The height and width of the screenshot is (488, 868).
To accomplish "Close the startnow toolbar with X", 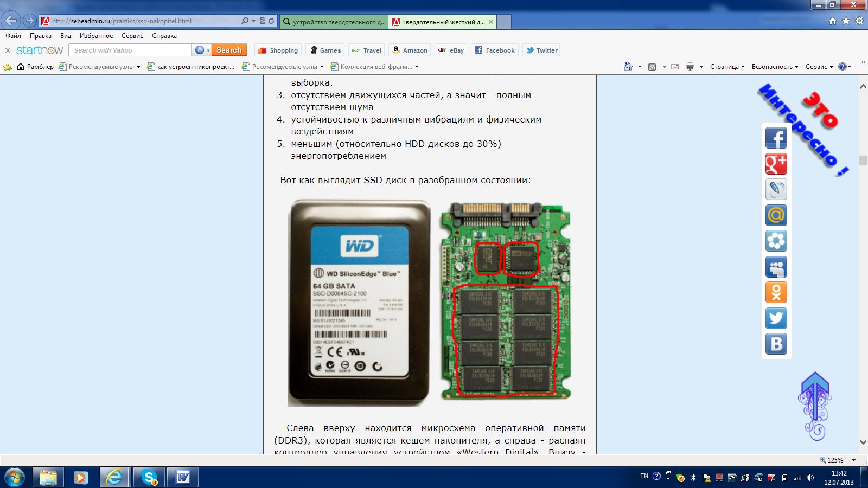I will coord(8,50).
